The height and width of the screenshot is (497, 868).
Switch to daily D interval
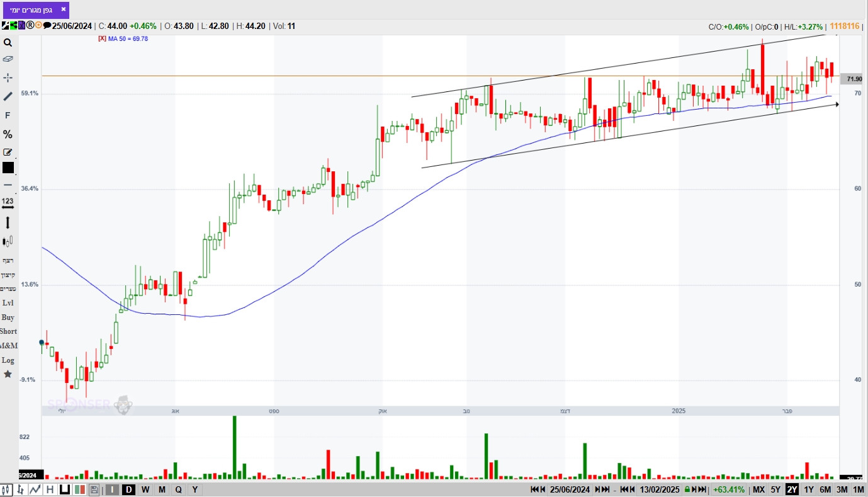coord(128,489)
